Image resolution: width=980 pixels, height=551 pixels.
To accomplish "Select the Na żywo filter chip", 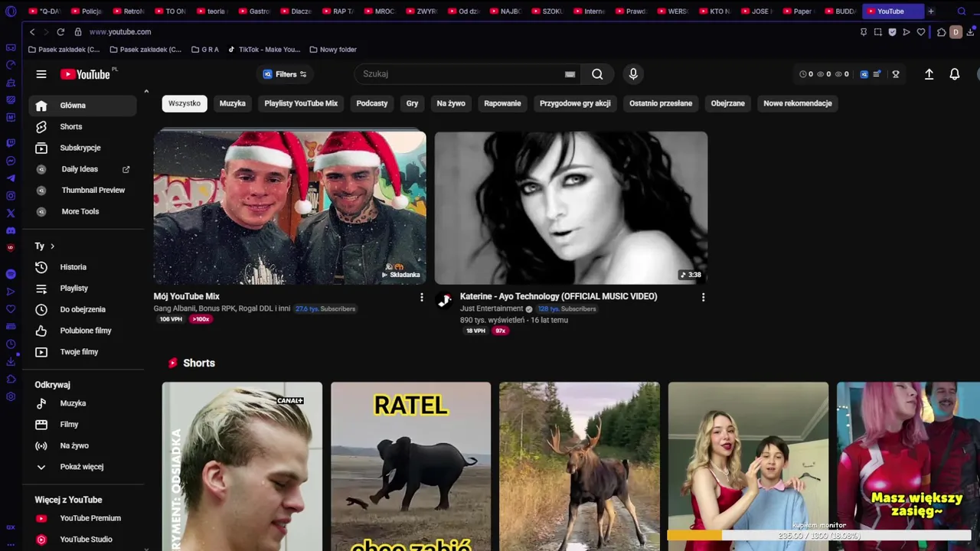I will 451,103.
